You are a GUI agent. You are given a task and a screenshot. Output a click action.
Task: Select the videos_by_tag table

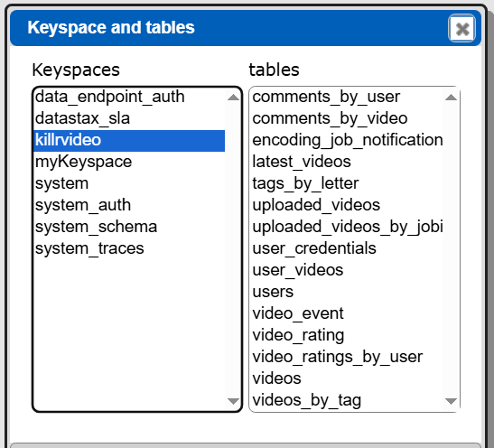click(347, 400)
